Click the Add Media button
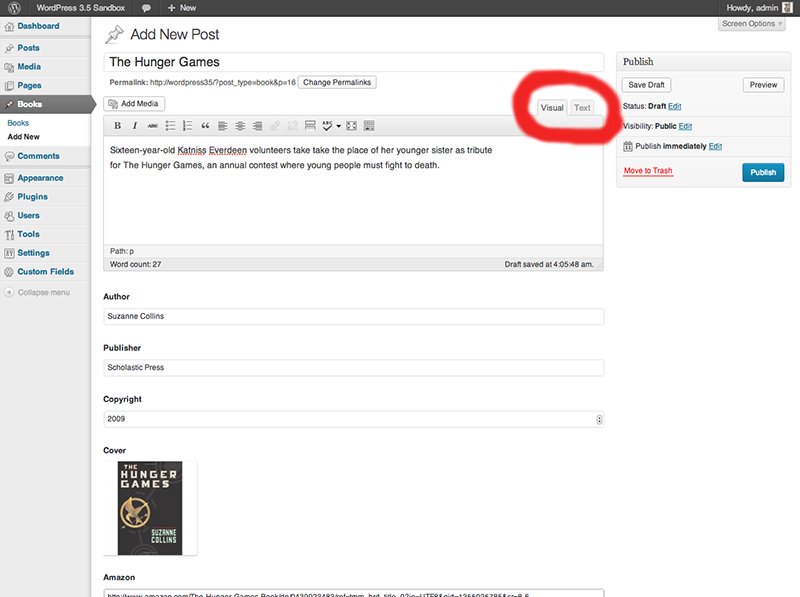The width and height of the screenshot is (800, 597). (x=134, y=104)
